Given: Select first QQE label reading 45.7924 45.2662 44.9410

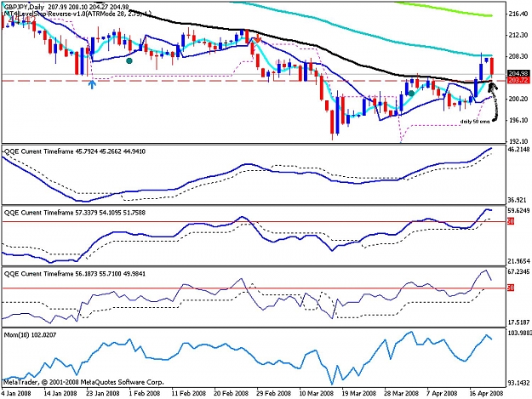Looking at the screenshot, I should [75, 151].
